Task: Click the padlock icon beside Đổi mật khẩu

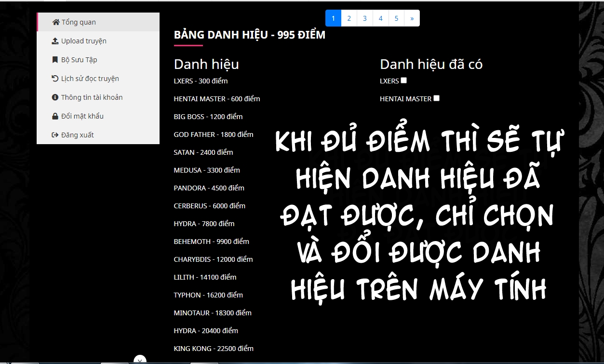Action: pyautogui.click(x=54, y=116)
